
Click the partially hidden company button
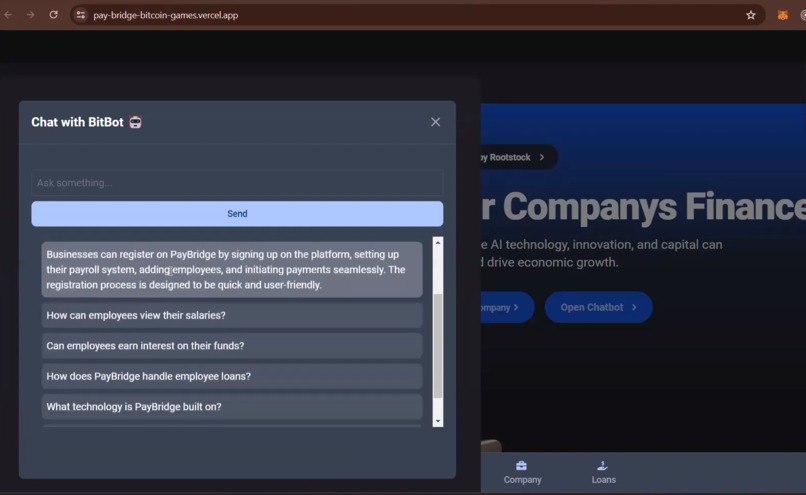(x=507, y=307)
